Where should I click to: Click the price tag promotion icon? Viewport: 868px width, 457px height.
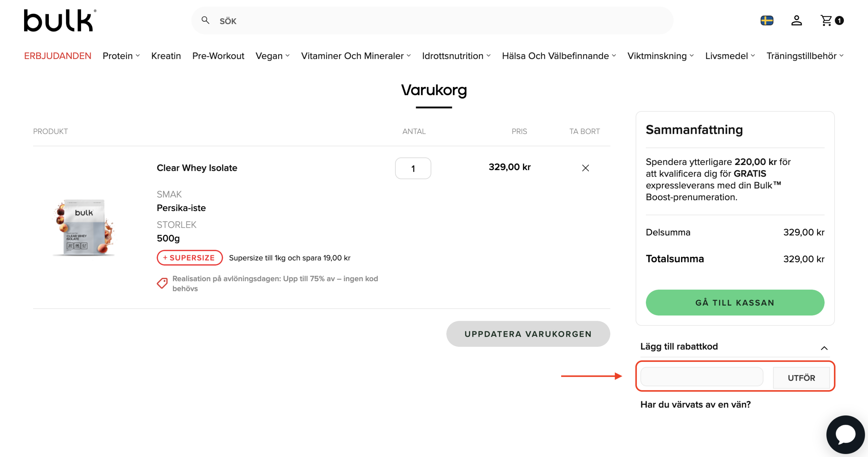pyautogui.click(x=162, y=283)
